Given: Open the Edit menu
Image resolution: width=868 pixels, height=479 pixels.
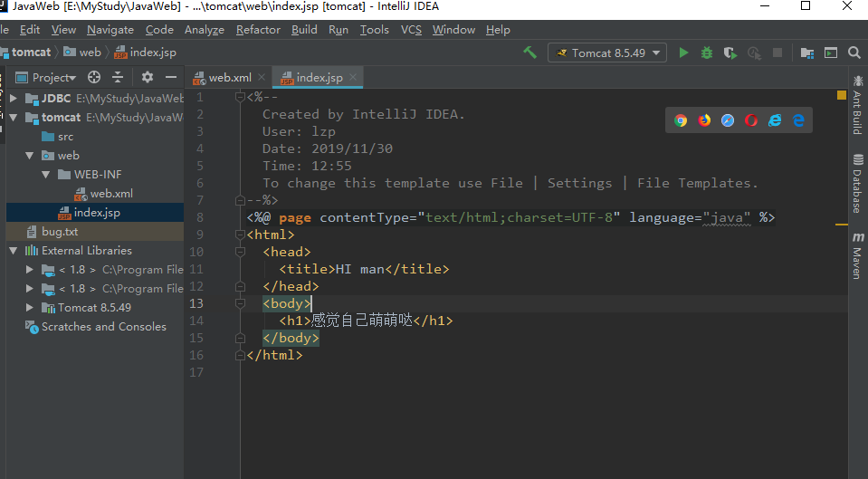Looking at the screenshot, I should [30, 30].
